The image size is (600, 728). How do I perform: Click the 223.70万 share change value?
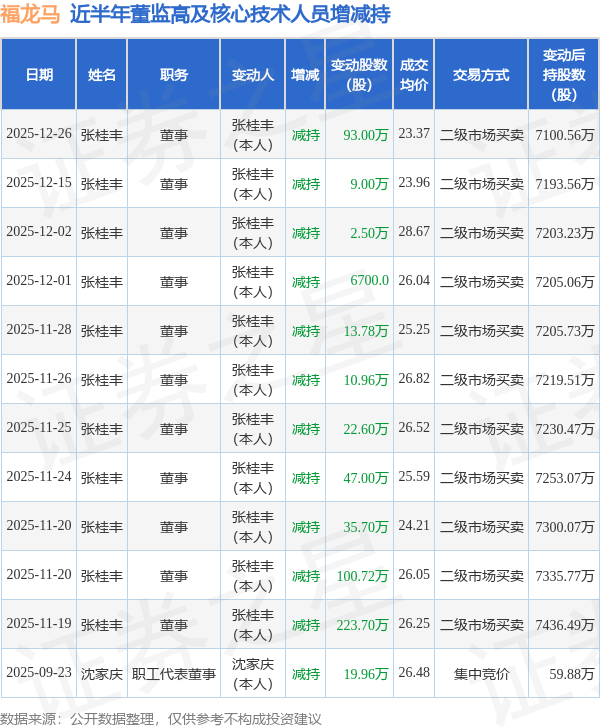pyautogui.click(x=362, y=625)
